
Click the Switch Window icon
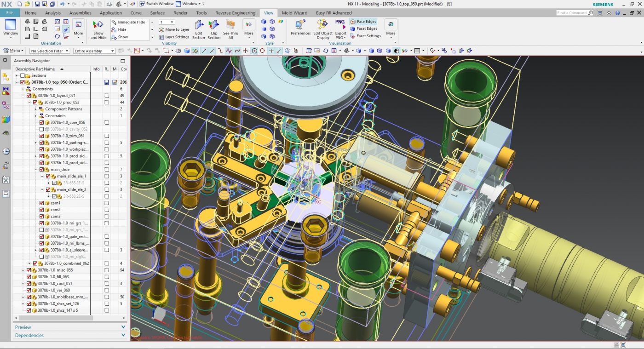coord(143,4)
